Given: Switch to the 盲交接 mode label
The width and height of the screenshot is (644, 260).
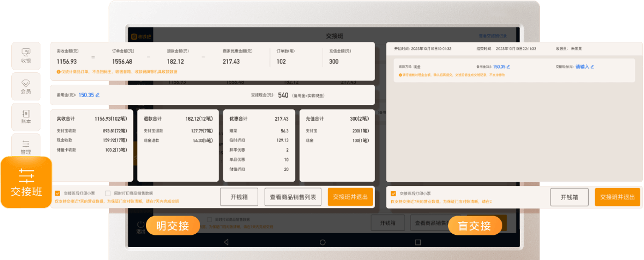Looking at the screenshot, I should (x=474, y=226).
